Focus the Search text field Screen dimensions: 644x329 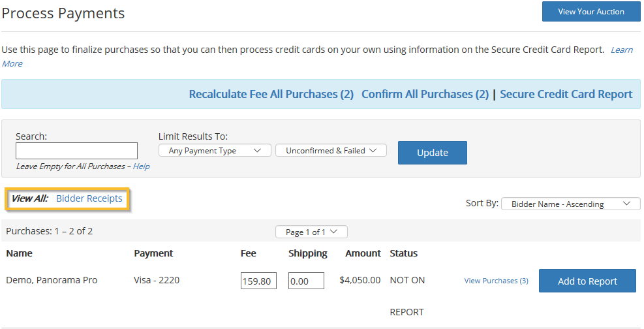76,151
